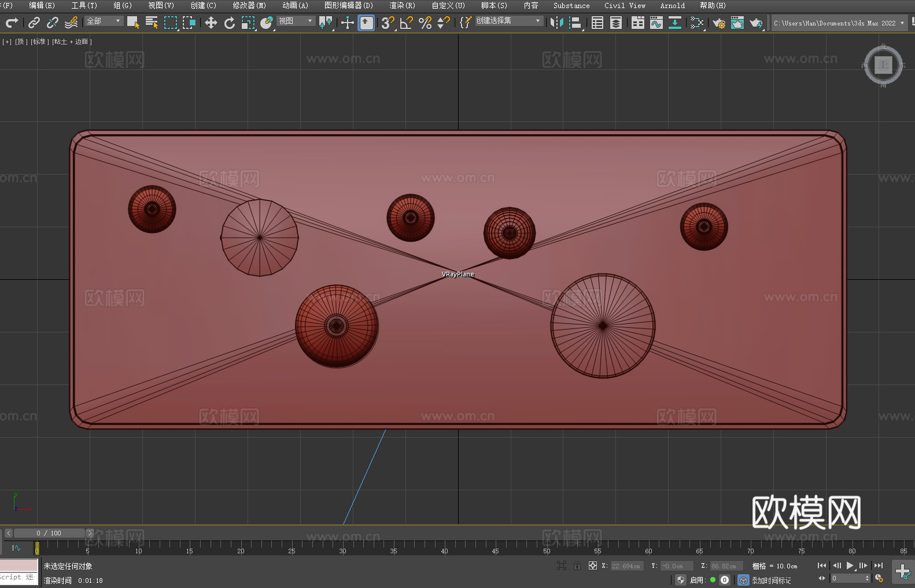Play the animation

pyautogui.click(x=850, y=565)
